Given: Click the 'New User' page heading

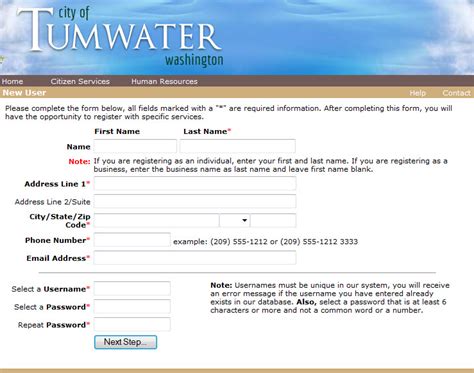Looking at the screenshot, I should (24, 93).
